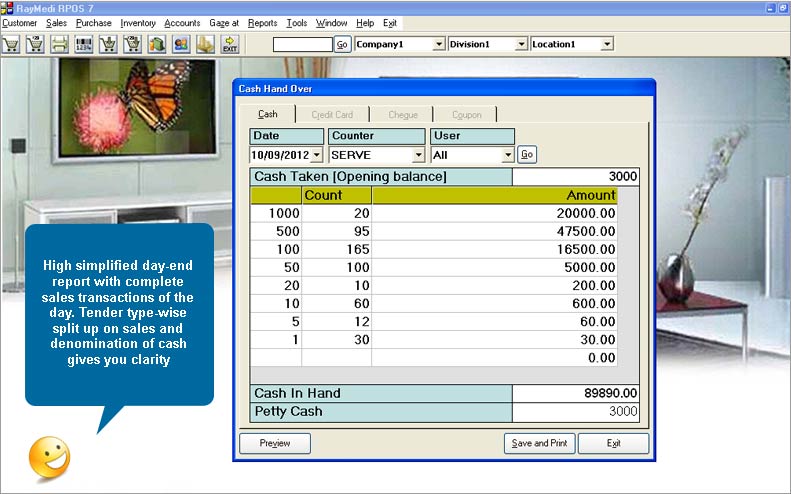
Task: Expand the Division1 dropdown list
Action: [x=520, y=44]
